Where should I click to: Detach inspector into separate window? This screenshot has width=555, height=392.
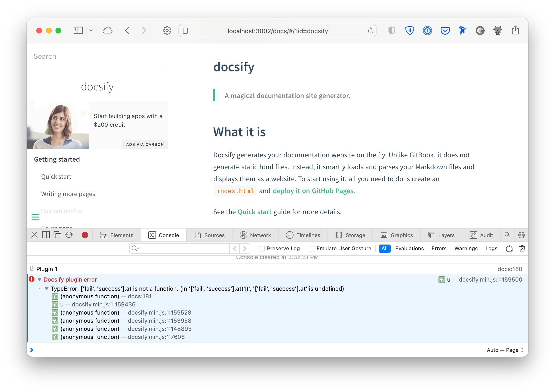click(57, 235)
